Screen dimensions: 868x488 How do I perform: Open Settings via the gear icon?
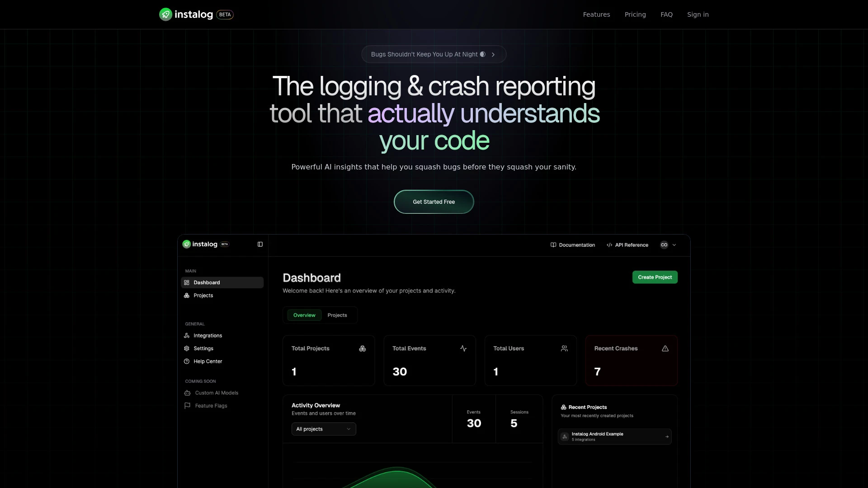tap(187, 348)
